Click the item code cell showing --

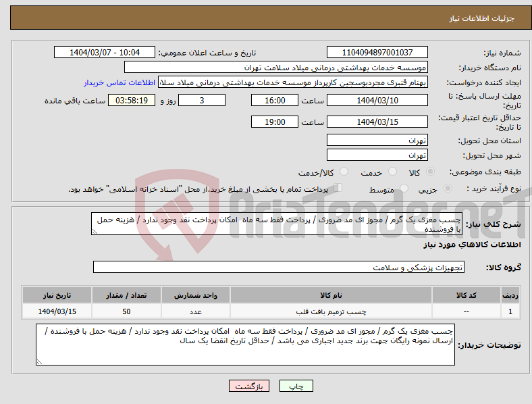click(x=467, y=311)
